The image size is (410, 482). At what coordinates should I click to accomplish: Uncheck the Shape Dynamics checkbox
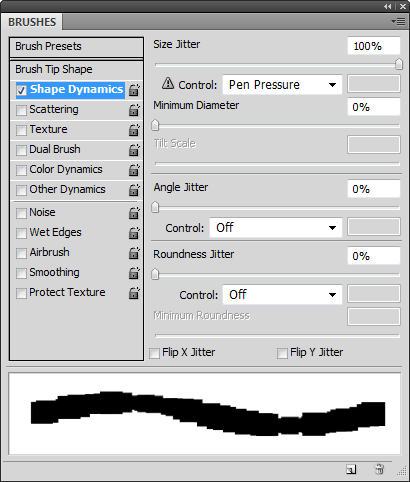(x=21, y=90)
